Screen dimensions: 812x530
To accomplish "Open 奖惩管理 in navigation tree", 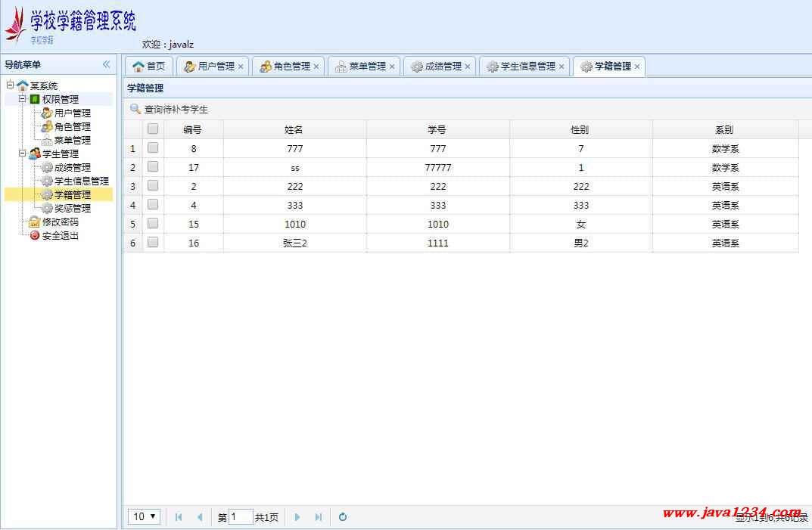I will point(72,209).
